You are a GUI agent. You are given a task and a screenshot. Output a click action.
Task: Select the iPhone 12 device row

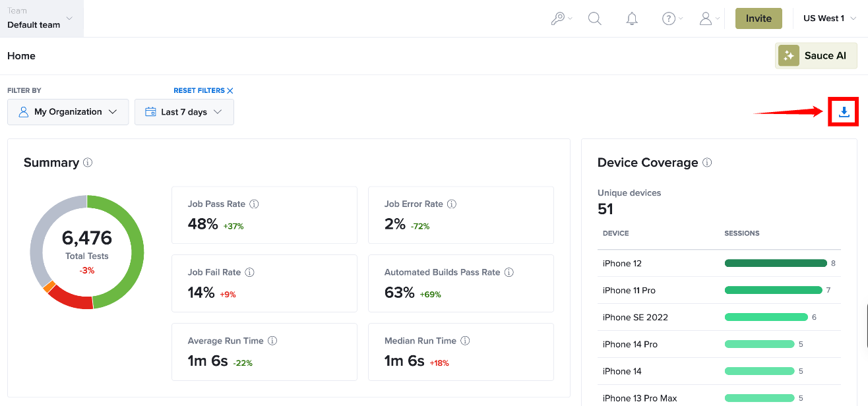719,264
